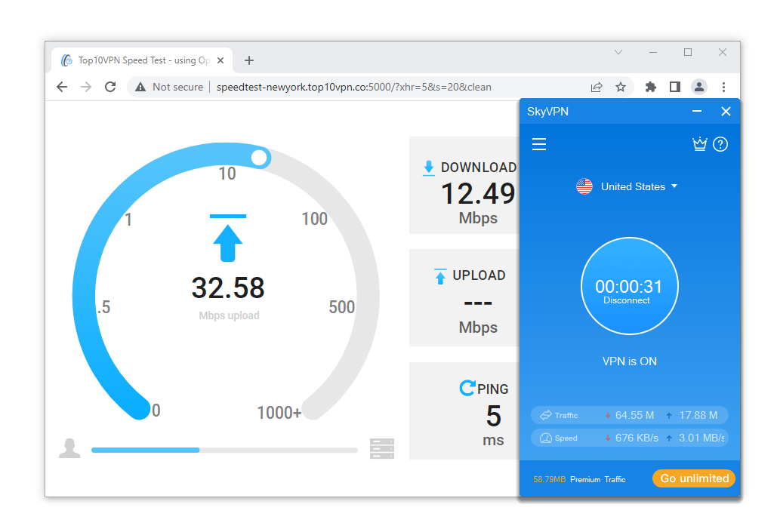
Task: Click the ping refresh icon
Action: (x=466, y=387)
